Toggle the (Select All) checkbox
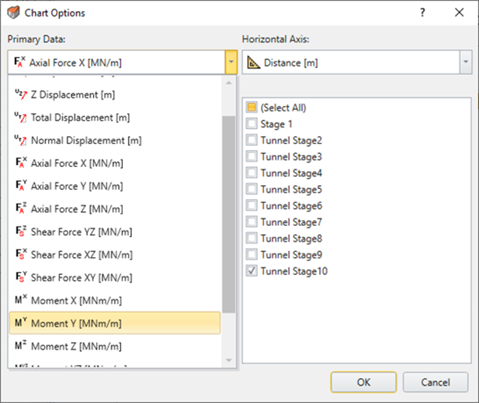 [x=252, y=107]
